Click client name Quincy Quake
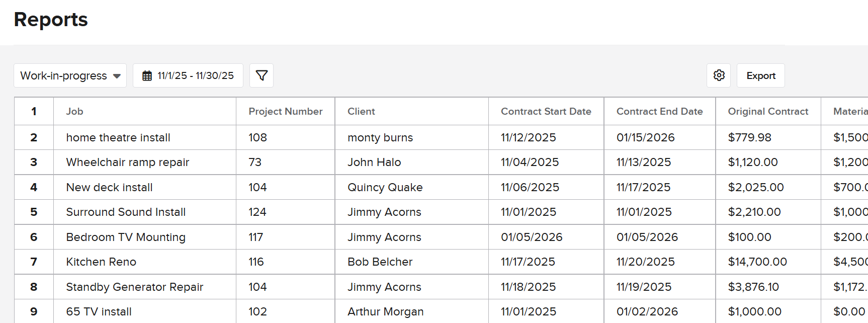868x323 pixels. pos(385,187)
